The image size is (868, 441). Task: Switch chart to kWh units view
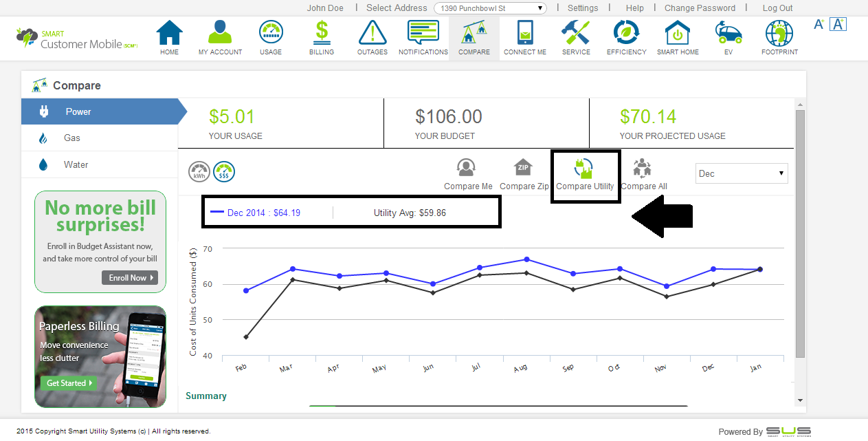coord(199,171)
